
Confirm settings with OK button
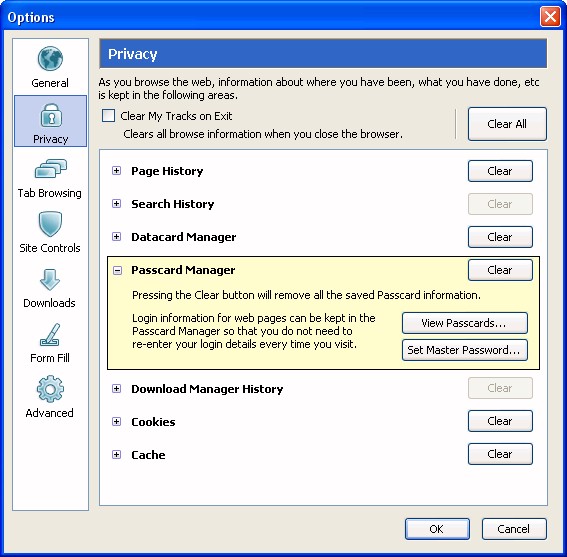tap(437, 529)
